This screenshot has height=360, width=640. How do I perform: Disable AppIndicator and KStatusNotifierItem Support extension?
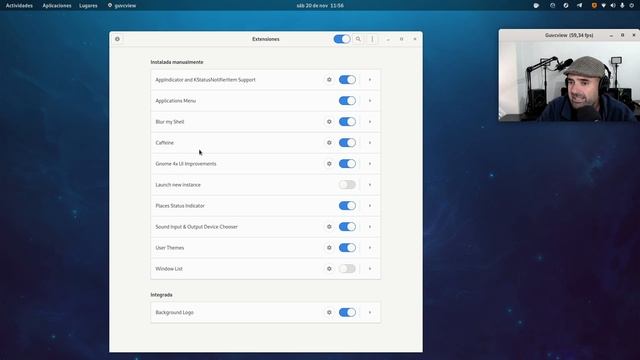pyautogui.click(x=347, y=80)
